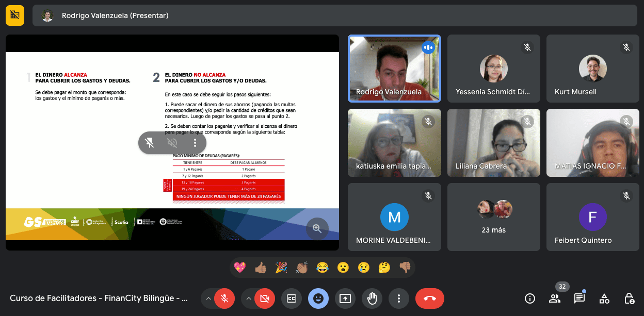The height and width of the screenshot is (316, 644).
Task: Turn on the camera
Action: pyautogui.click(x=265, y=298)
